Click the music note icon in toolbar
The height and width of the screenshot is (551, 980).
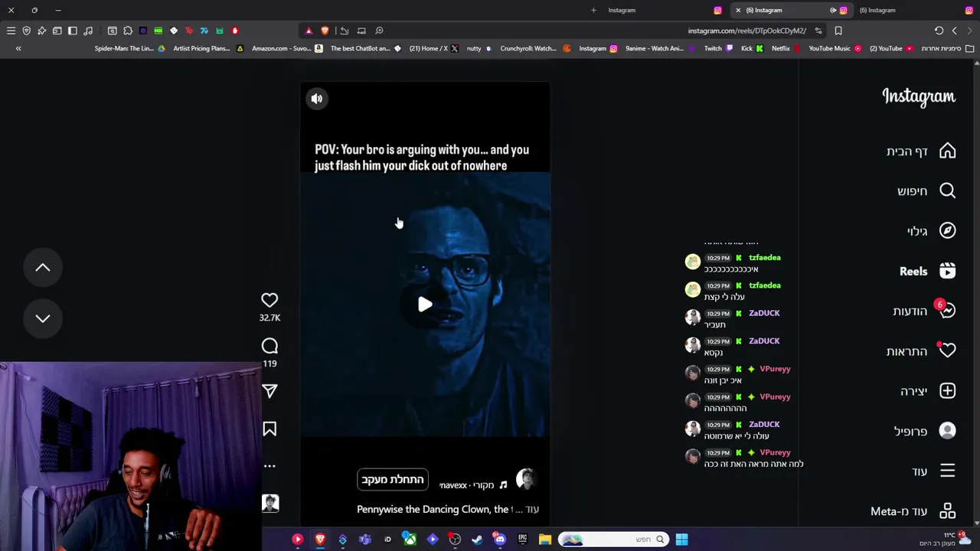click(x=88, y=31)
